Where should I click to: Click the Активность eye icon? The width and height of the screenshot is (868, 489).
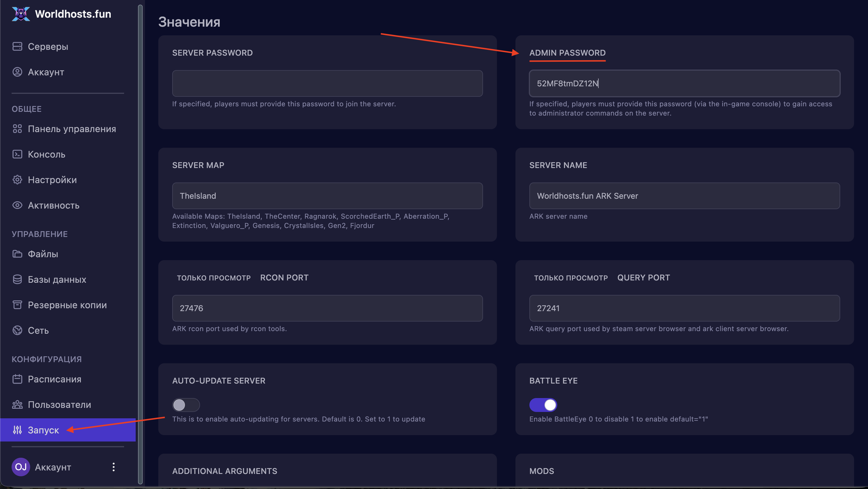pyautogui.click(x=17, y=205)
